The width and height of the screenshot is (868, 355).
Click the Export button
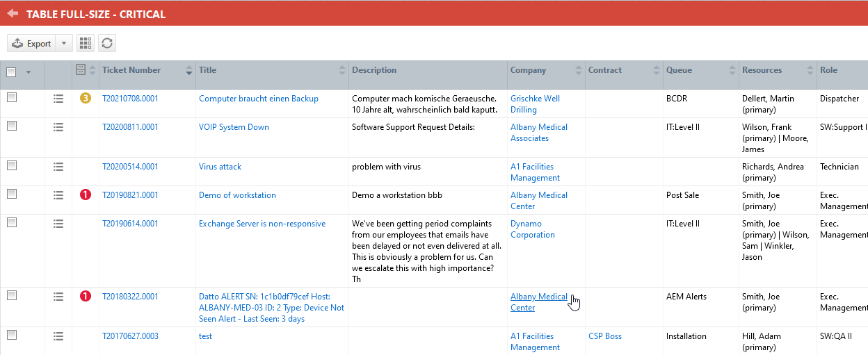(32, 43)
